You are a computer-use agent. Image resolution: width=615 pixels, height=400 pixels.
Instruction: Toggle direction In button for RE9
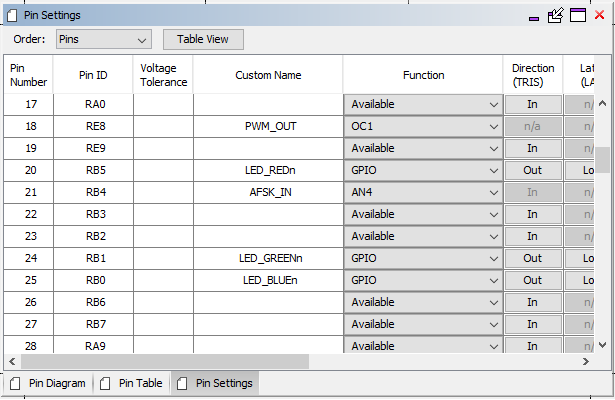(x=533, y=148)
